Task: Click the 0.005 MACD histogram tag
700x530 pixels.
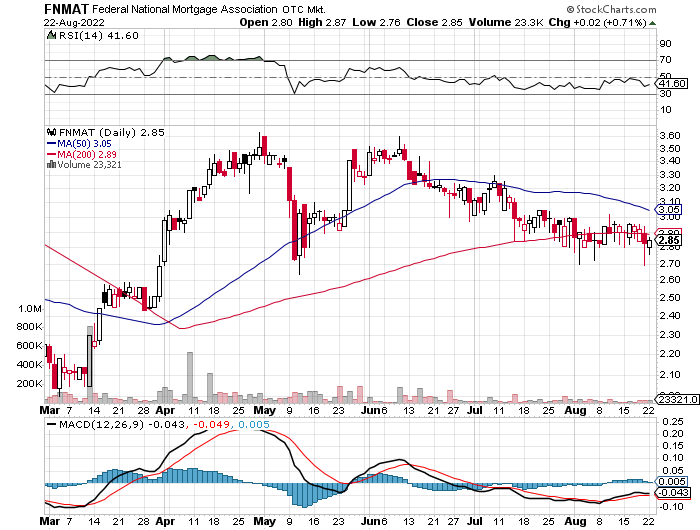Action: pyautogui.click(x=671, y=481)
